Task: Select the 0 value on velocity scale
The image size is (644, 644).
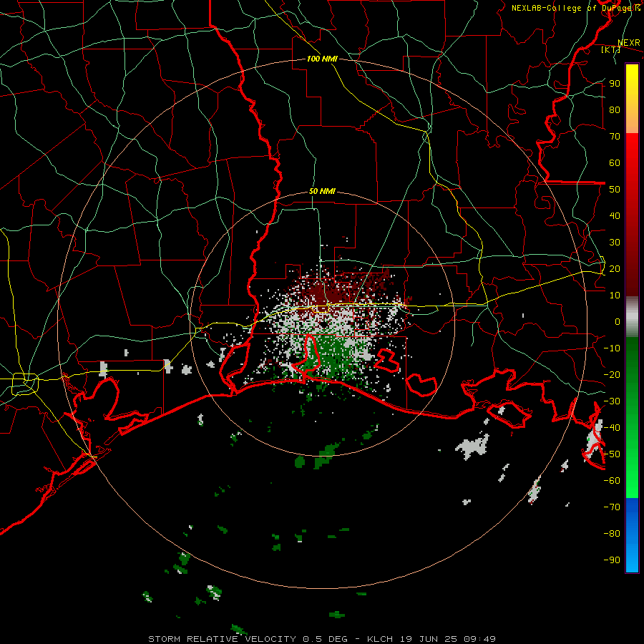Action: (618, 321)
